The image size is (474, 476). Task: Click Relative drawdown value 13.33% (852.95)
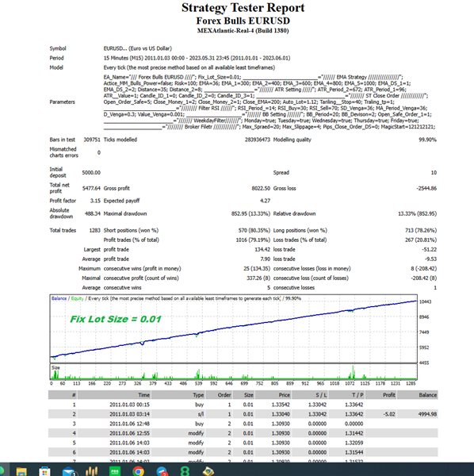(x=417, y=213)
